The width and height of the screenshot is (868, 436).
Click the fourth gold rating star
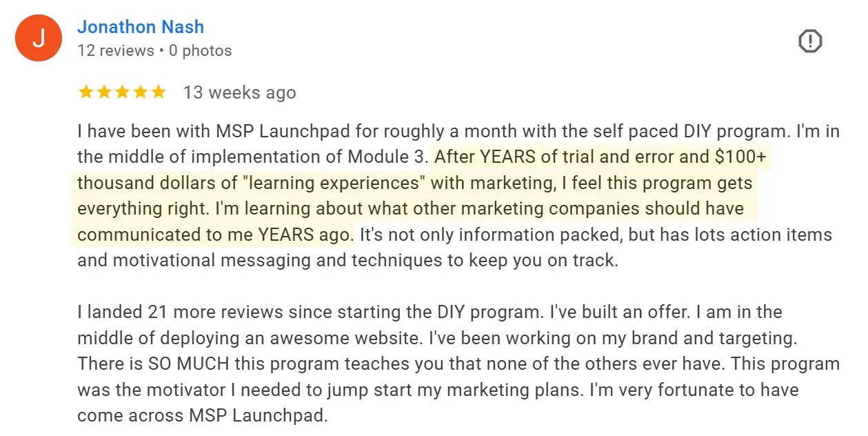point(141,92)
